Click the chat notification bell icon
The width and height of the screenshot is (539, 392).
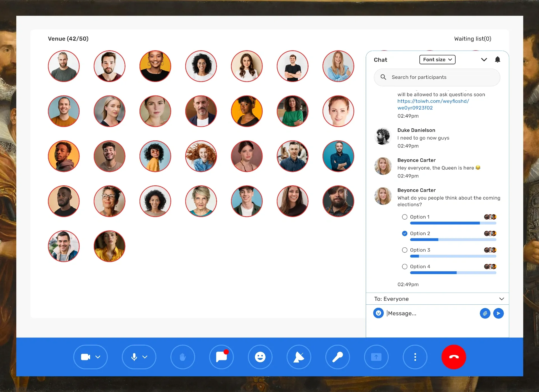498,60
